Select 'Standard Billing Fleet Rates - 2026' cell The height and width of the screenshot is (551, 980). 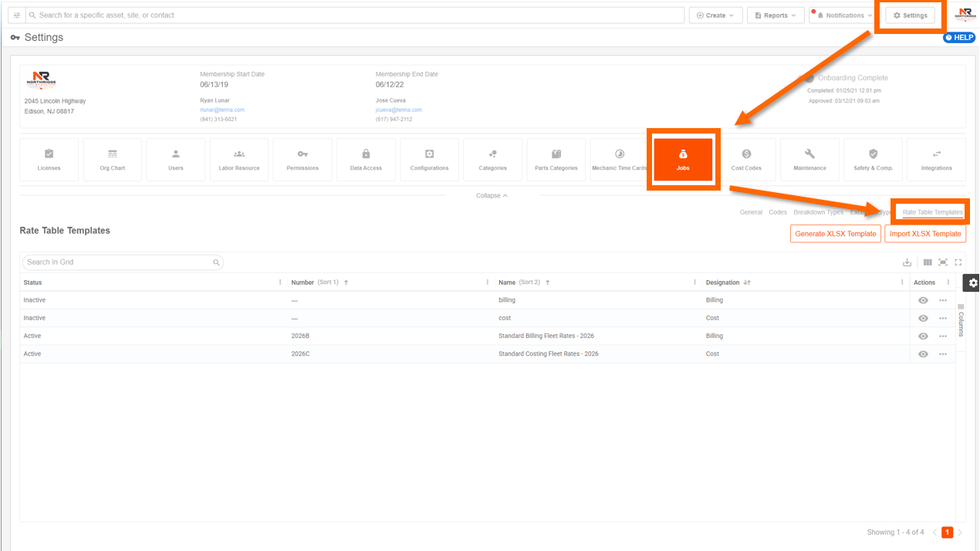(546, 336)
